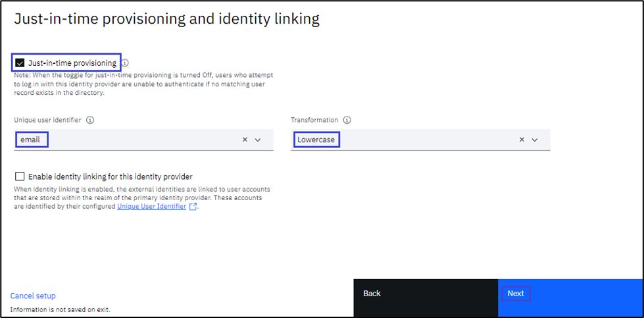Viewport: 644px width, 318px height.
Task: Click the external link icon after Unique User Identifier
Action: pyautogui.click(x=193, y=207)
